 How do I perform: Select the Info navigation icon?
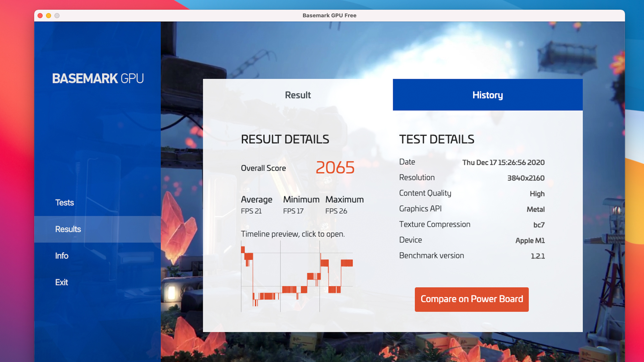point(62,255)
